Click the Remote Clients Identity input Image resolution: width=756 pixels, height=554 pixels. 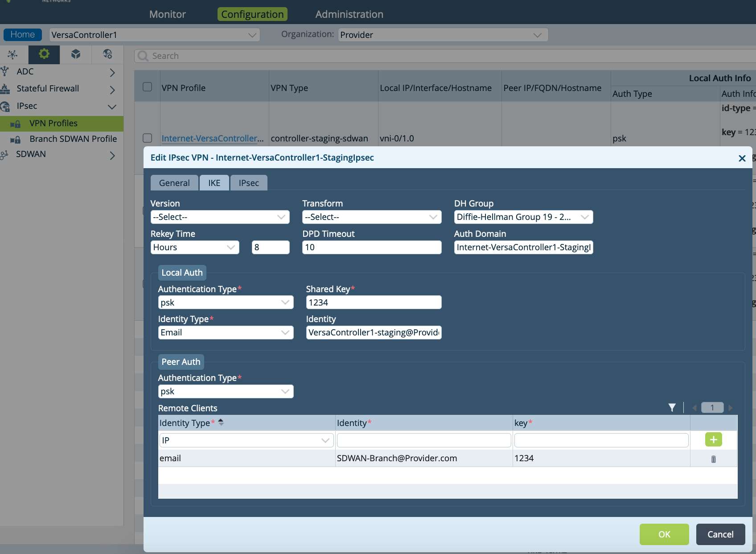(424, 440)
